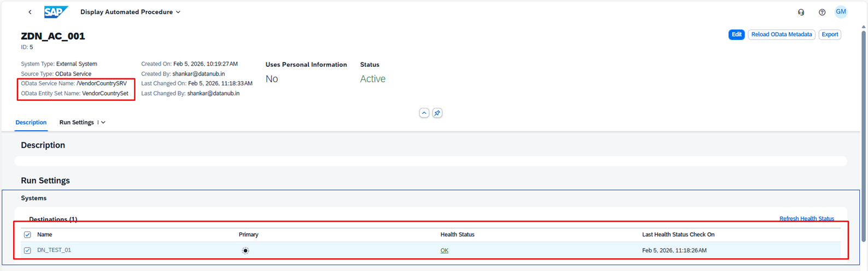868x271 pixels.
Task: Switch to the Description tab
Action: (31, 123)
